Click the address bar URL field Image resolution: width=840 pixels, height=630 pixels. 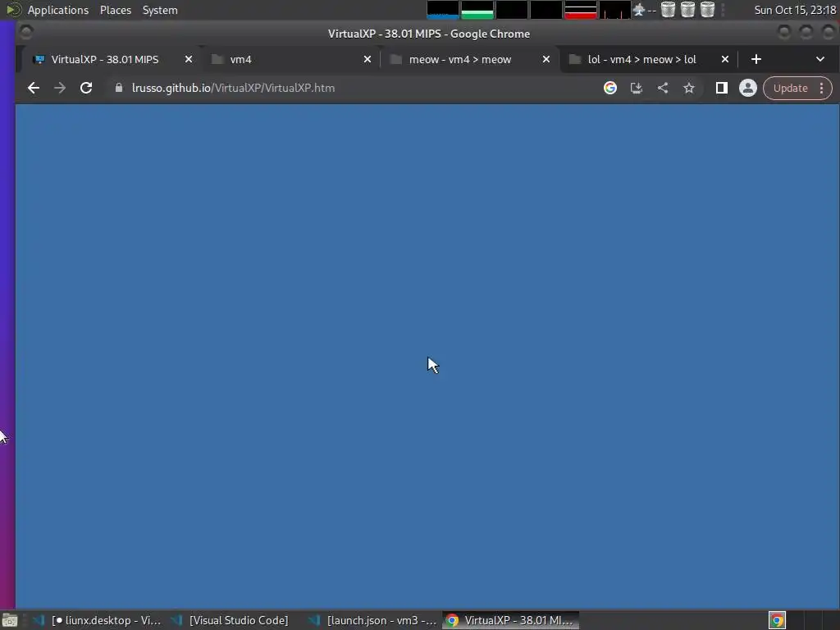pos(354,88)
